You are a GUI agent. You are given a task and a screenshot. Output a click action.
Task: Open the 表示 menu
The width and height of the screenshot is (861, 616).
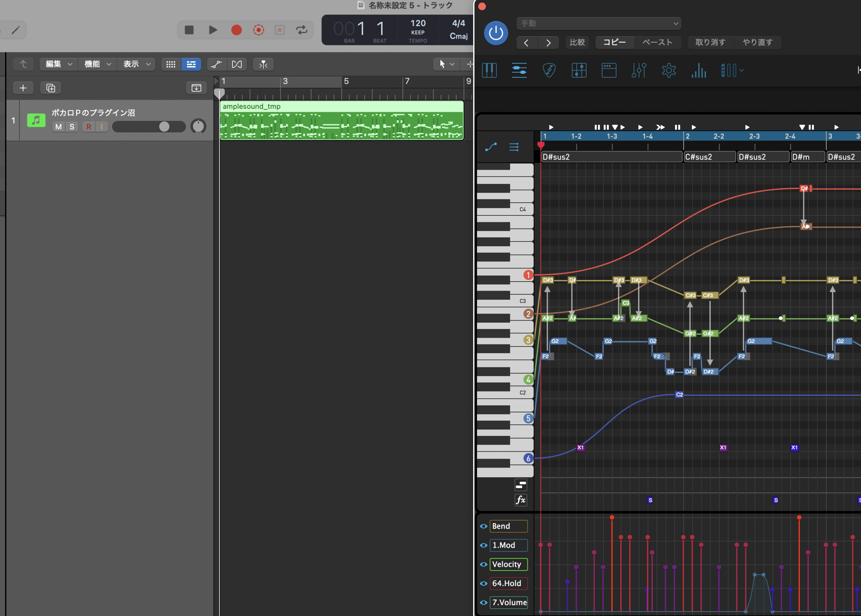pyautogui.click(x=136, y=64)
